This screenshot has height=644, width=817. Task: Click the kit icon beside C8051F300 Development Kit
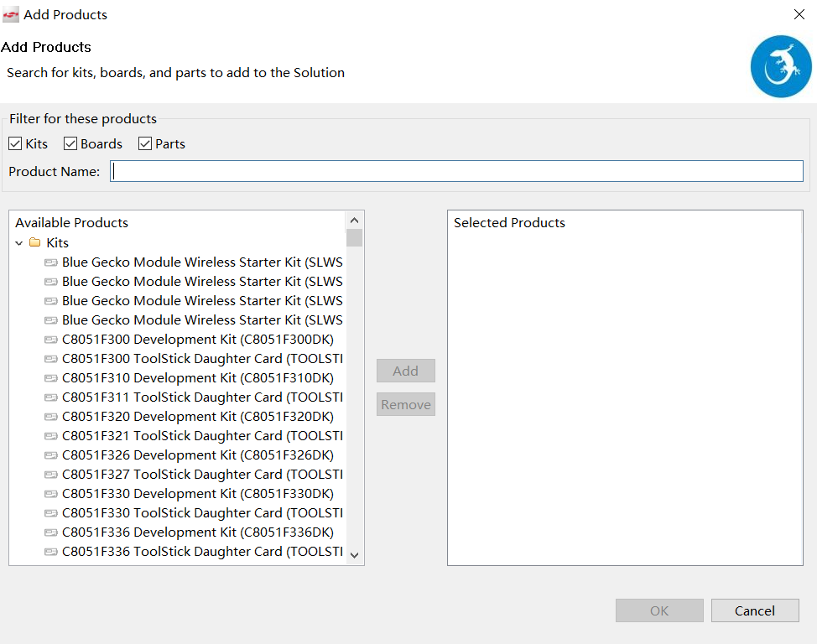pos(51,340)
